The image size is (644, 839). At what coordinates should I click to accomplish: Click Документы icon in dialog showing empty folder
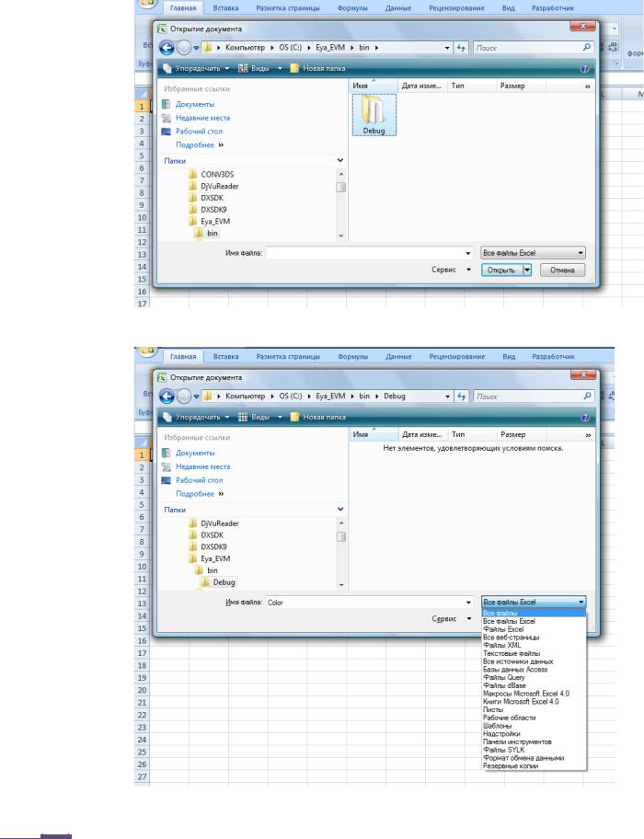[x=167, y=453]
